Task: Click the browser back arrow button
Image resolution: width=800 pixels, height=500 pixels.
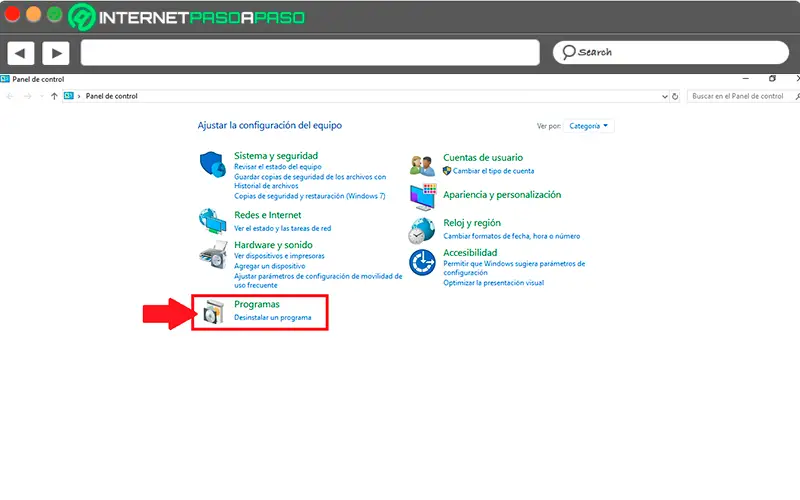Action: pos(20,53)
